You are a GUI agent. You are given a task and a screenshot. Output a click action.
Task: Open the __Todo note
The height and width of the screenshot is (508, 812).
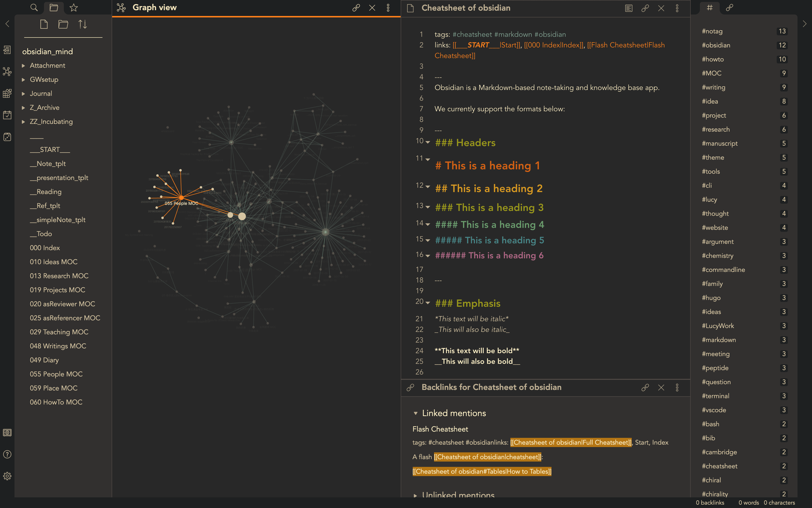pos(41,233)
